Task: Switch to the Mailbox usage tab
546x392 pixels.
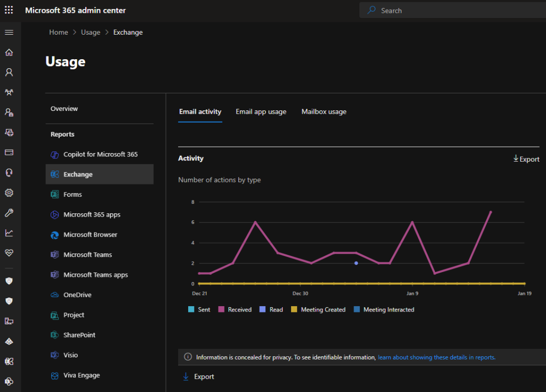Action: pyautogui.click(x=324, y=112)
